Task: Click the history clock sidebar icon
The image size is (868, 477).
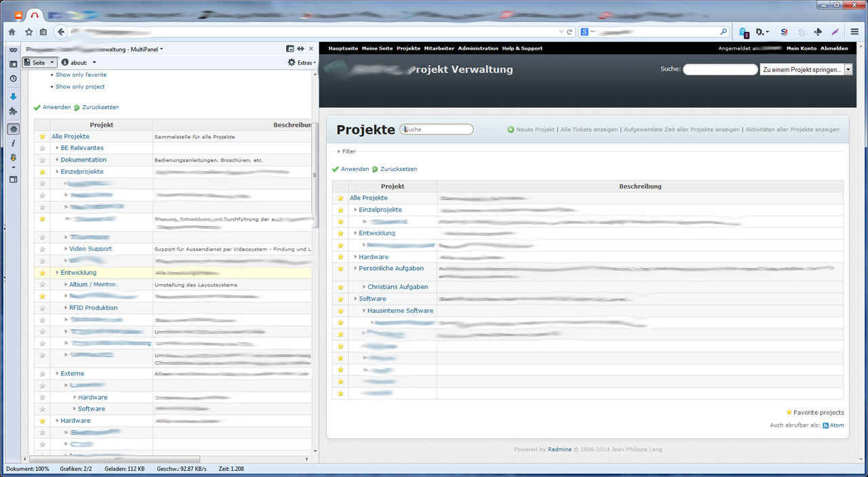Action: click(13, 79)
